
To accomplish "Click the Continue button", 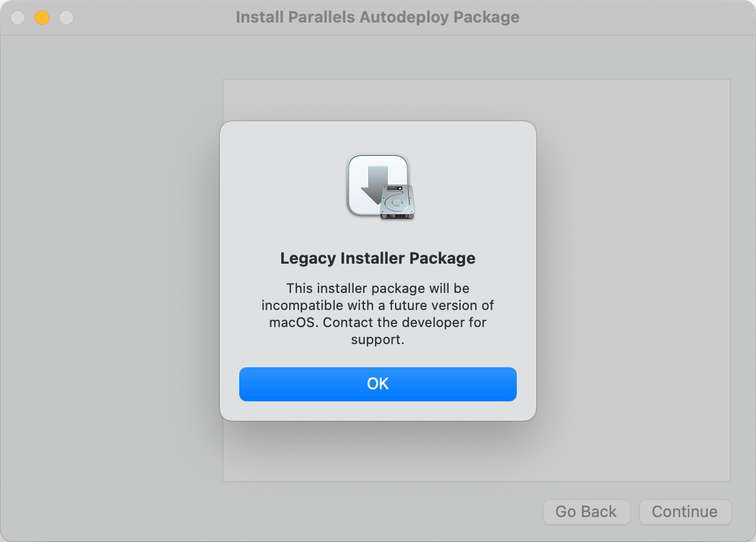I will click(685, 512).
